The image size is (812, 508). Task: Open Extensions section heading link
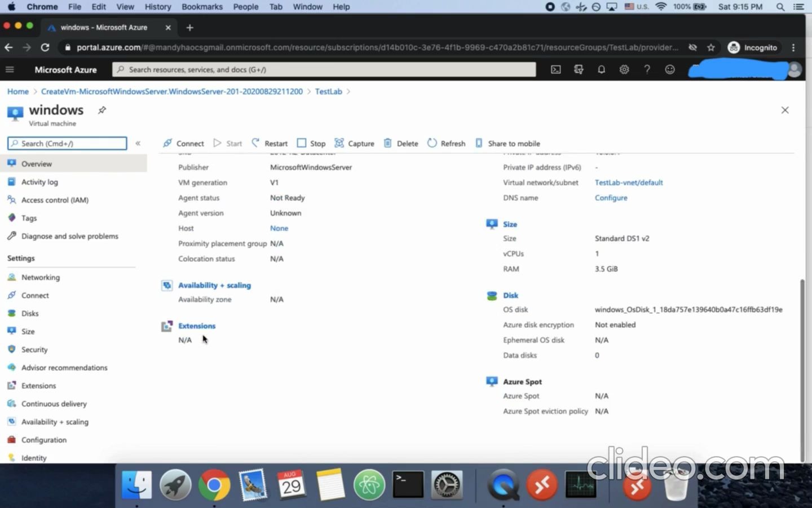[x=197, y=326]
